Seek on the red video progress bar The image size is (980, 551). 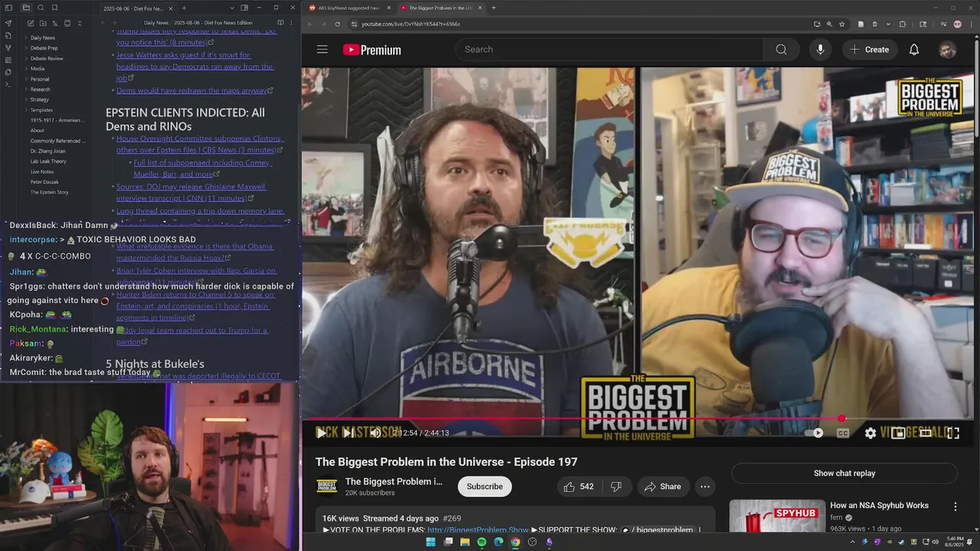[638, 419]
